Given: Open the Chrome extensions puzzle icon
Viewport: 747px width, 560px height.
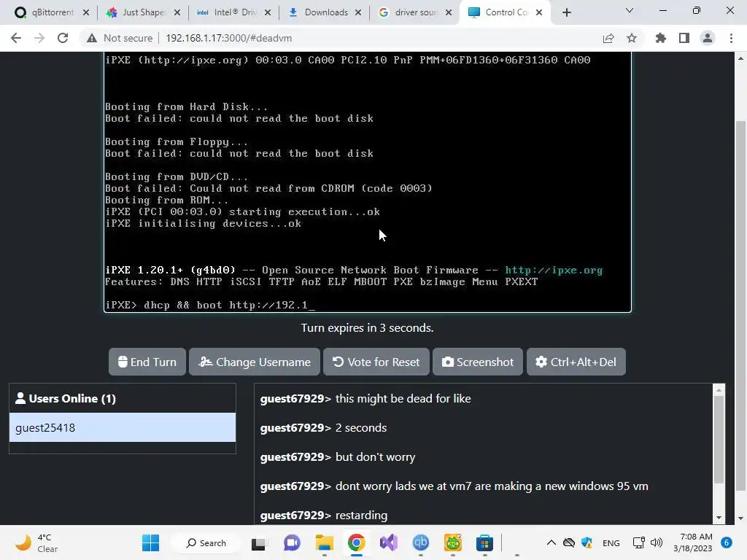Looking at the screenshot, I should [x=661, y=38].
